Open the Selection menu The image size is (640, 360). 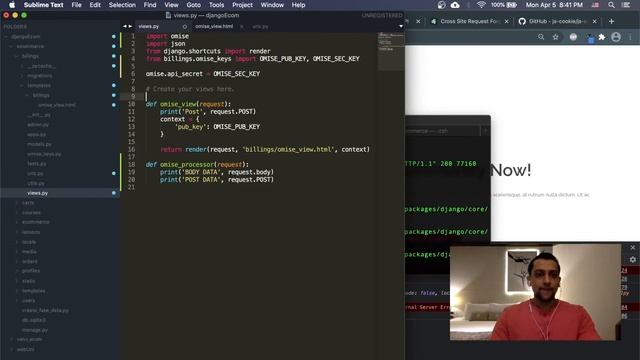(x=122, y=5)
